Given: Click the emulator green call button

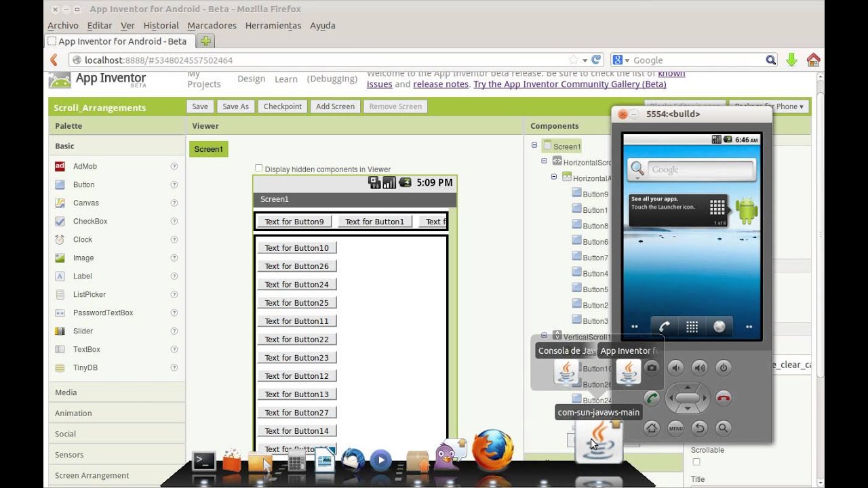Looking at the screenshot, I should click(x=652, y=398).
